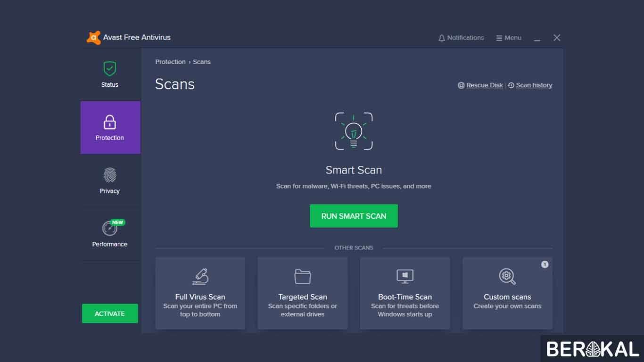
Task: Click the Protection breadcrumb link
Action: (170, 62)
